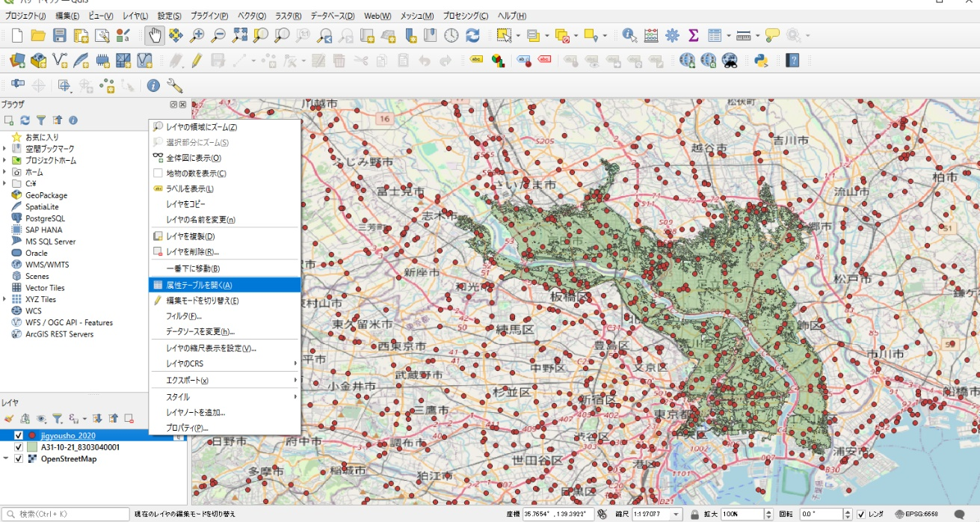980x522 pixels.
Task: Open the field calculator abacus icon
Action: click(651, 35)
